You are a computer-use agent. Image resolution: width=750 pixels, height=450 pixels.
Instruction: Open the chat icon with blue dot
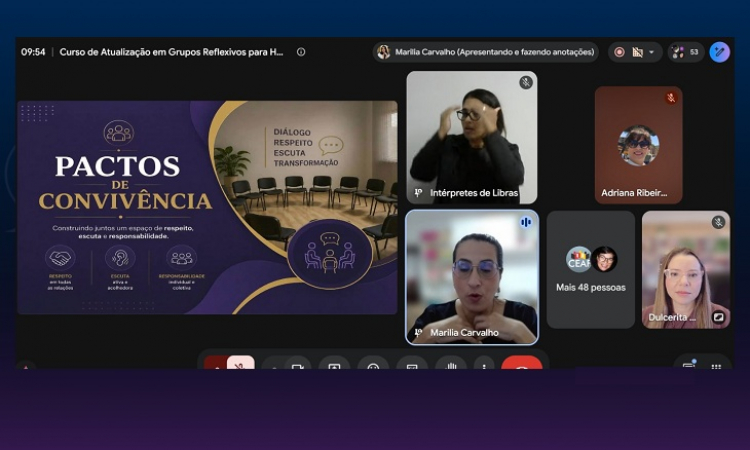pos(689,364)
